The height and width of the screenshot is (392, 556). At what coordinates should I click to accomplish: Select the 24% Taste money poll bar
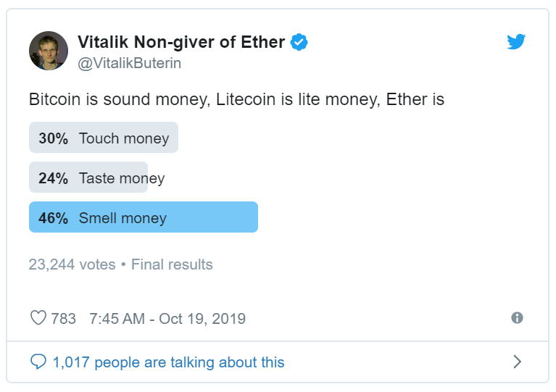(97, 178)
